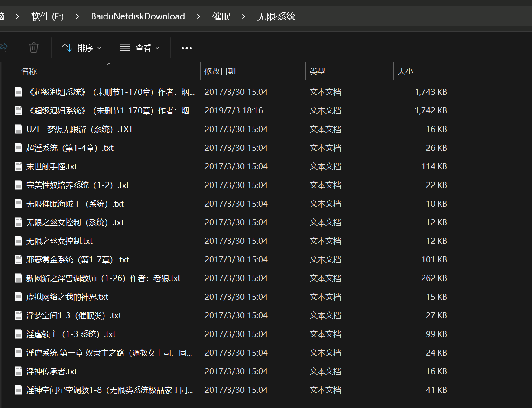Go to 软件 (F:) drive breadcrumb
This screenshot has width=532, height=408.
[x=47, y=16]
